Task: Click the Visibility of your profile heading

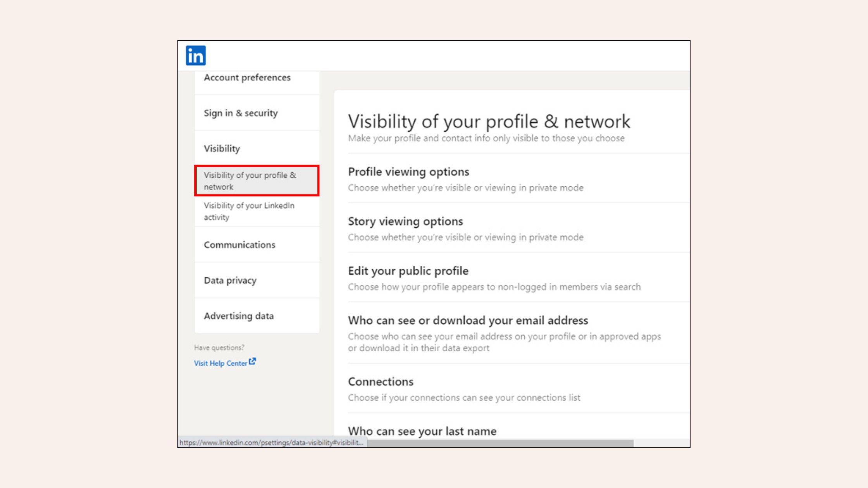Action: coord(489,122)
